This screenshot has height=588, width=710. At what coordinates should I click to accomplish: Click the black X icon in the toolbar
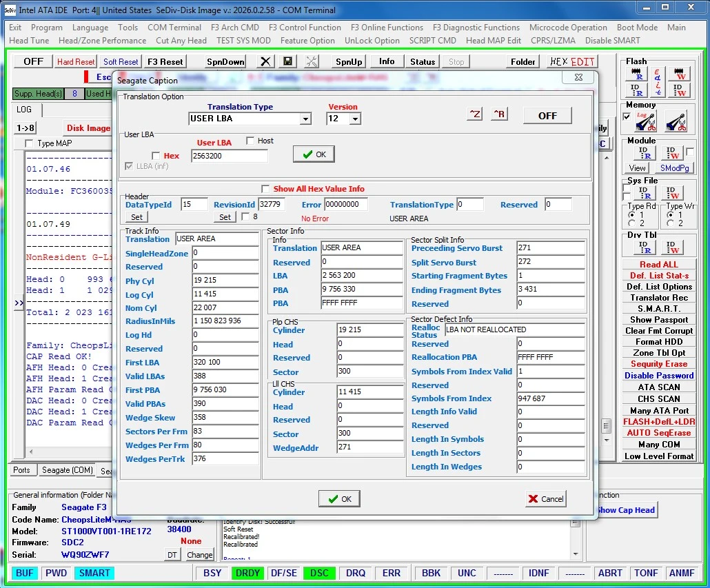(x=266, y=61)
